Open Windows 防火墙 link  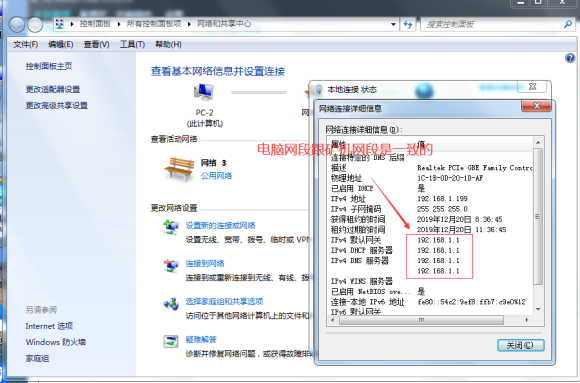tap(55, 342)
